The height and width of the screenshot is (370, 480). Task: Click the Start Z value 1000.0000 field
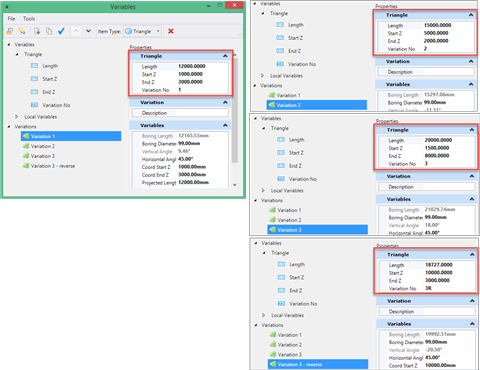(x=202, y=74)
